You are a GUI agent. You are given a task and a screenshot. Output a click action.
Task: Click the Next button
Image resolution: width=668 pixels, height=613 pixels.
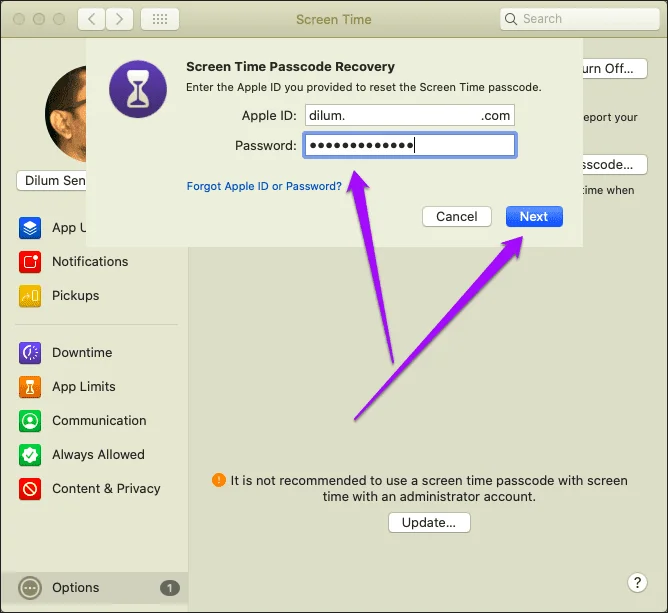(534, 216)
